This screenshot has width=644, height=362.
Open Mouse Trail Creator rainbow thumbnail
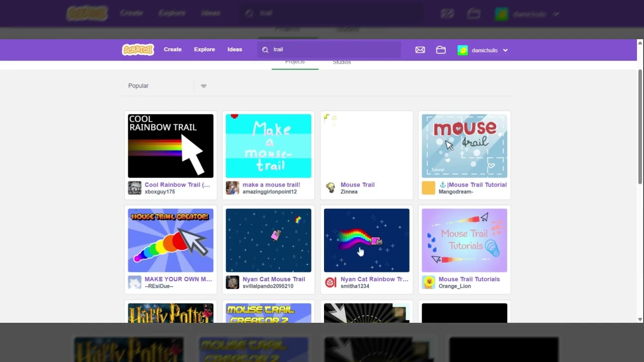pos(171,240)
